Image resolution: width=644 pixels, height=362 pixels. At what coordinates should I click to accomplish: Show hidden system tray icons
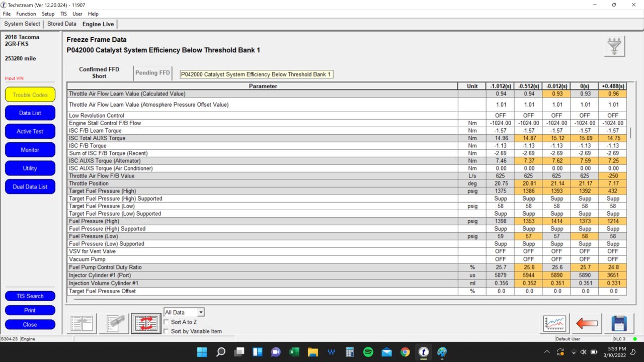pyautogui.click(x=547, y=352)
